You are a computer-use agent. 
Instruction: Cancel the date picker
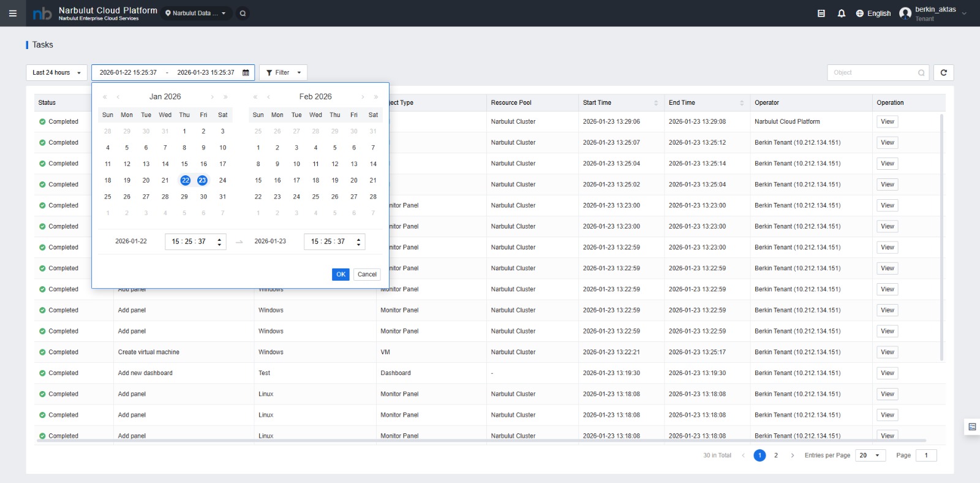(x=367, y=275)
